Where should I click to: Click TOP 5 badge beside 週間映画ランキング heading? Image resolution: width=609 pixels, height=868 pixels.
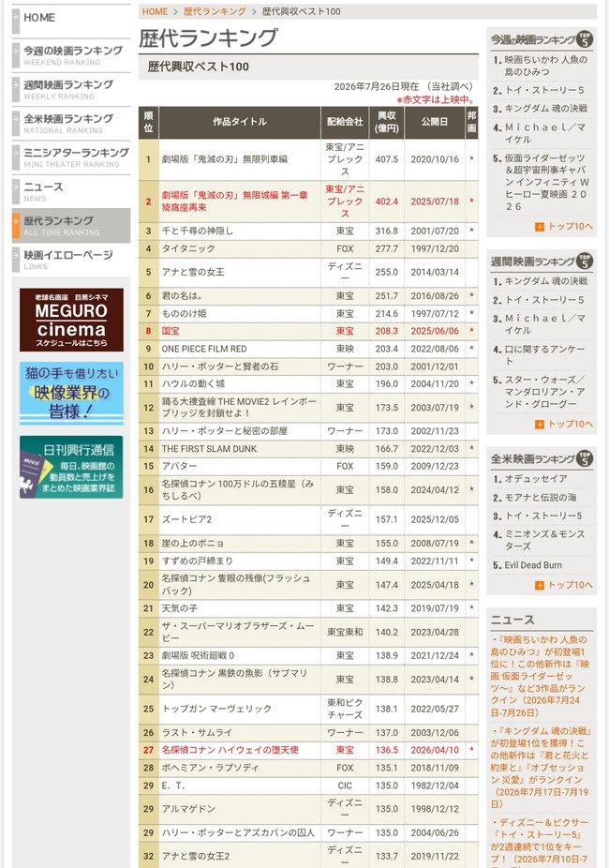click(x=585, y=261)
